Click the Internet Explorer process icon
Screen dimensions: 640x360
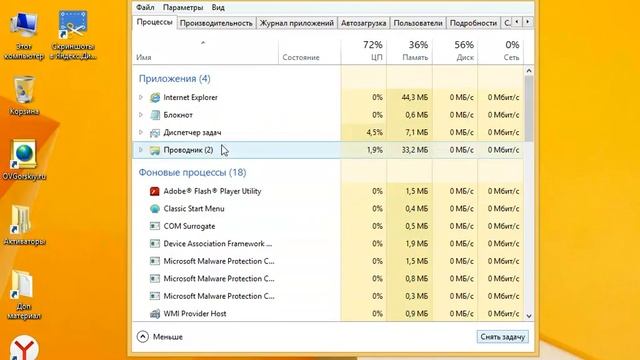(155, 98)
